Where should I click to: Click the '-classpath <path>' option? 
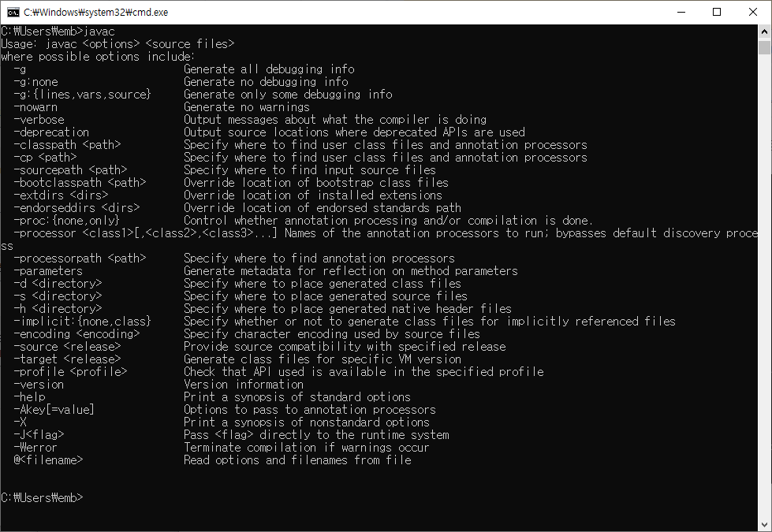tap(68, 145)
